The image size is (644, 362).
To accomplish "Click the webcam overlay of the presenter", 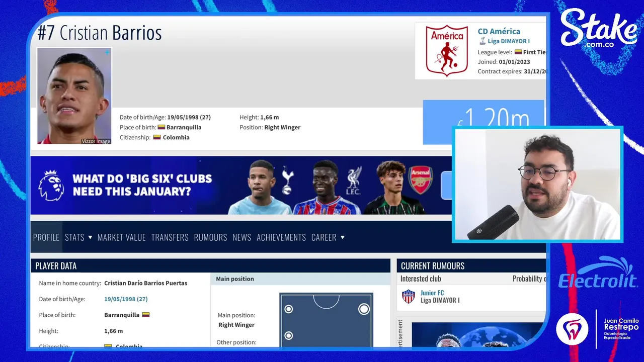I will pos(537,185).
